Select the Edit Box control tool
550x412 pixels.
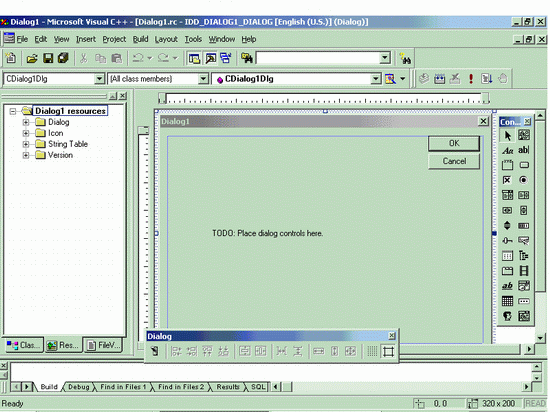[524, 150]
